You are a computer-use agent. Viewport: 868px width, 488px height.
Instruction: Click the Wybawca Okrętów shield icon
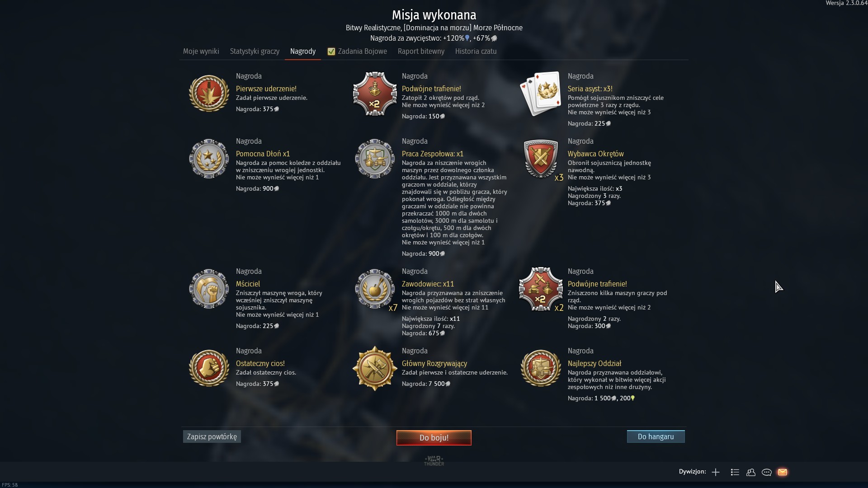click(x=541, y=159)
